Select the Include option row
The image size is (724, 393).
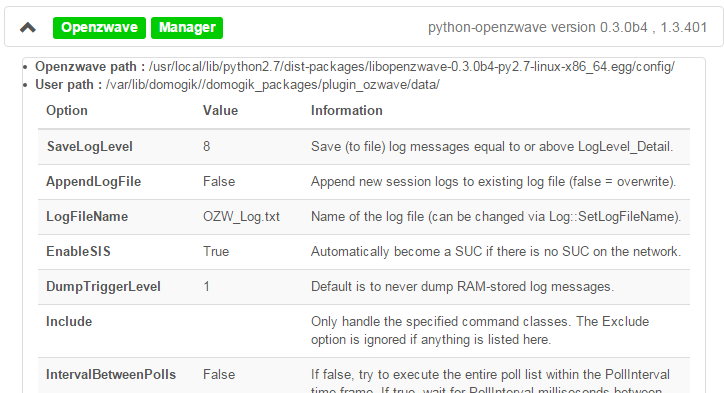tap(364, 331)
